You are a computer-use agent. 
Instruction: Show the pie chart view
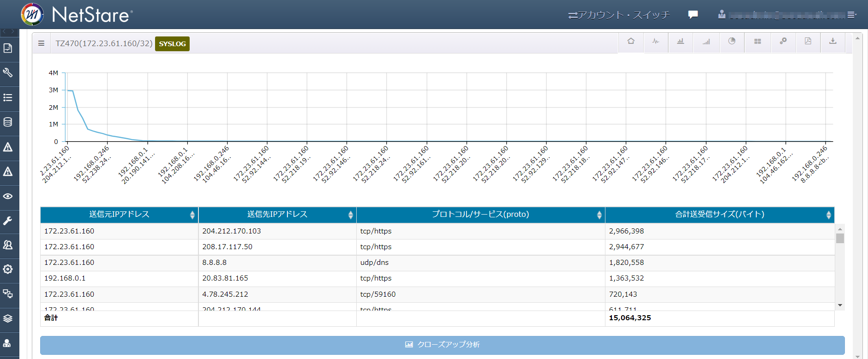click(732, 42)
